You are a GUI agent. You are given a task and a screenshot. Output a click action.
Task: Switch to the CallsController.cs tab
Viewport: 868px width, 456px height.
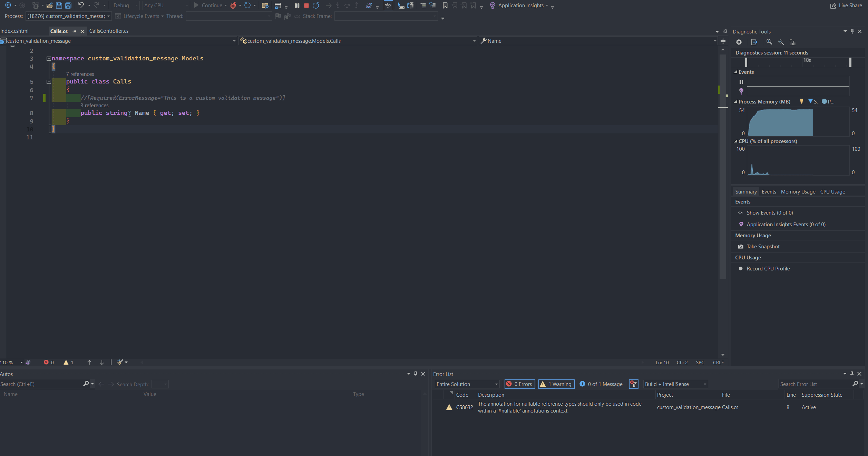coord(109,31)
